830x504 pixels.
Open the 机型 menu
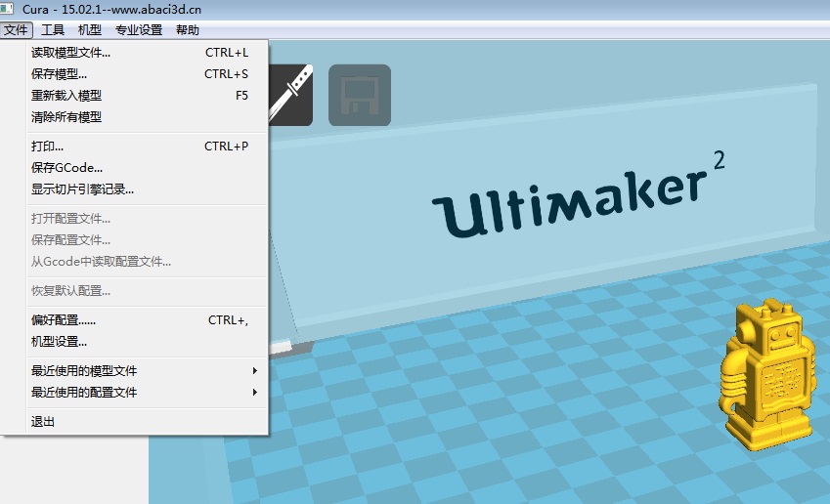(90, 30)
